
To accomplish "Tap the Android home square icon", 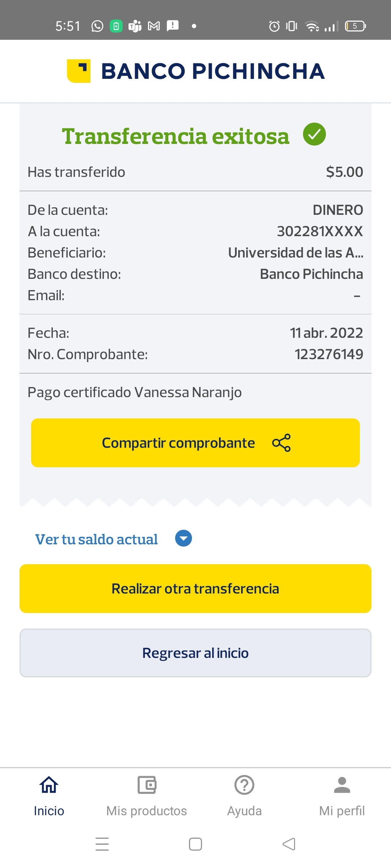I will [x=195, y=844].
